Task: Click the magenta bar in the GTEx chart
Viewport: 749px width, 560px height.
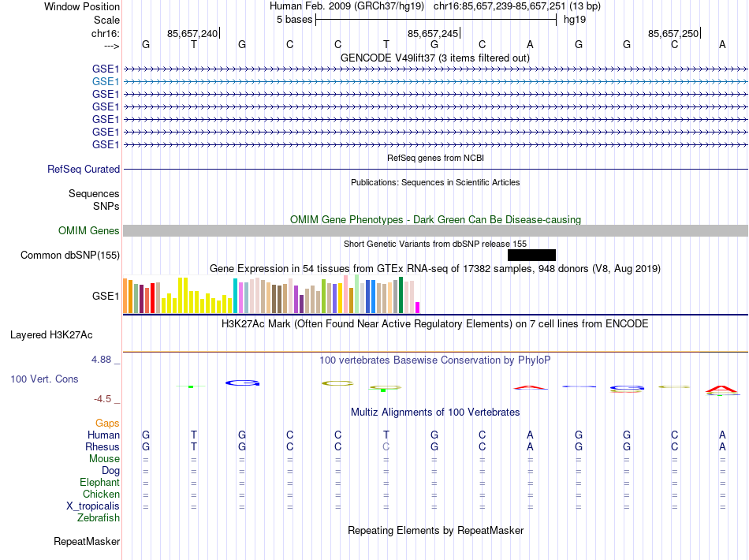Action: click(x=418, y=308)
